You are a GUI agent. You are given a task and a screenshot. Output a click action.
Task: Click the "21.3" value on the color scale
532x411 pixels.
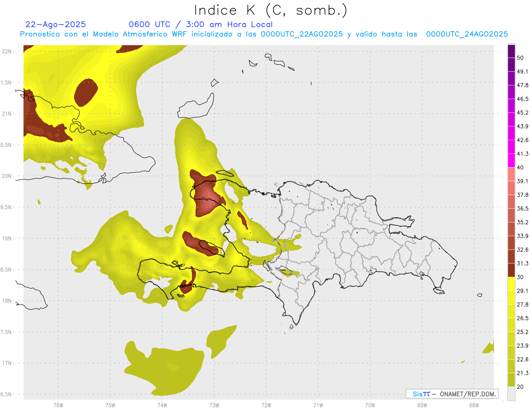(523, 373)
